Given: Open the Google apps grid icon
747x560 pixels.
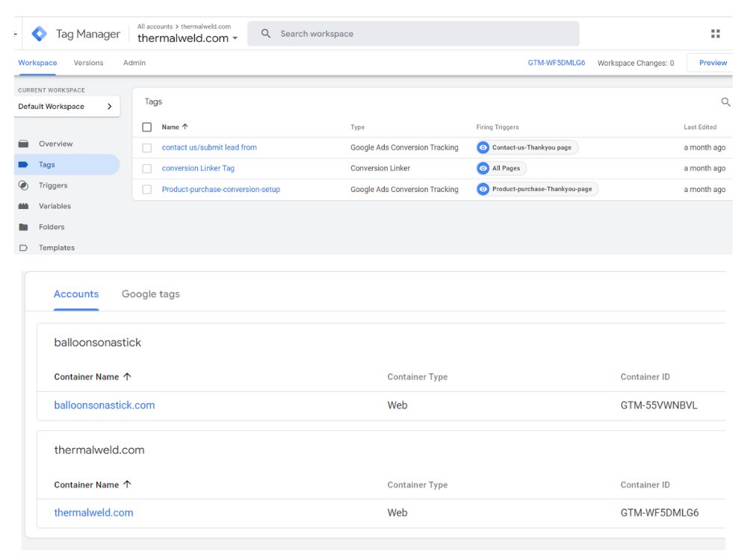Looking at the screenshot, I should (714, 33).
